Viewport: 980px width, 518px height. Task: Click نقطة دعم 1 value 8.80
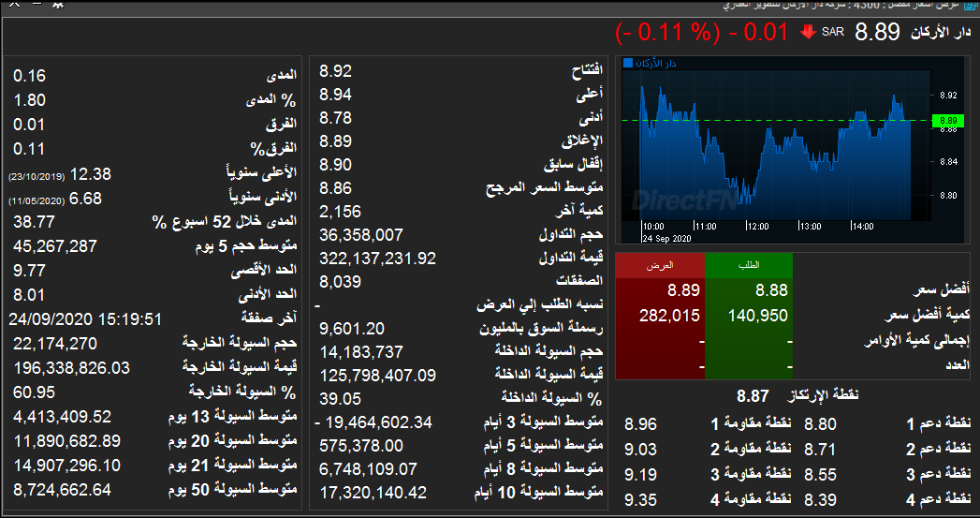tap(820, 424)
